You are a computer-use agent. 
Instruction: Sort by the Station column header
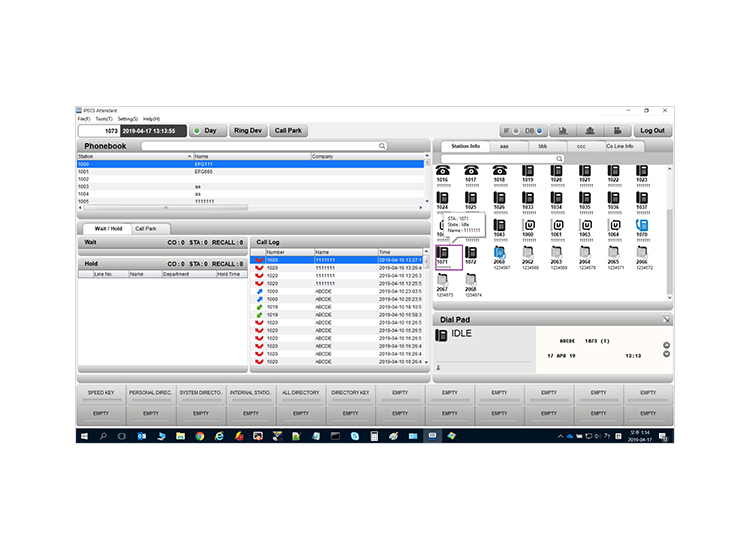pos(133,157)
